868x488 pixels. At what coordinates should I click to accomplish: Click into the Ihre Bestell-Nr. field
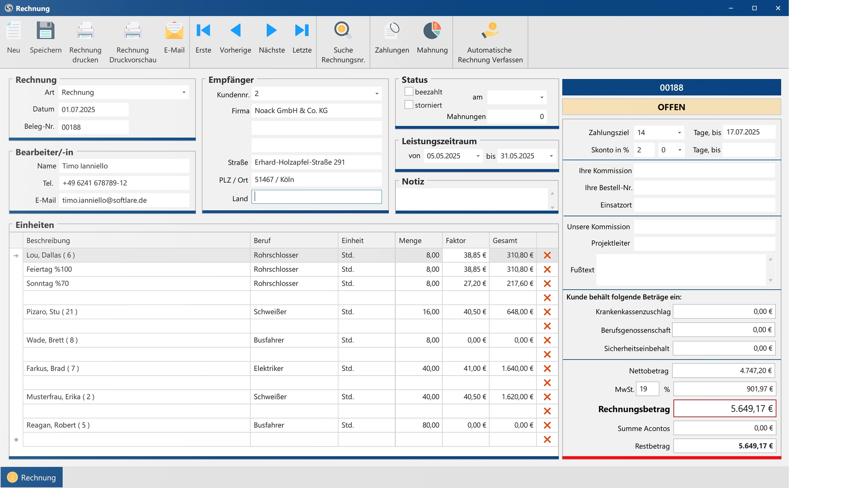coord(704,188)
